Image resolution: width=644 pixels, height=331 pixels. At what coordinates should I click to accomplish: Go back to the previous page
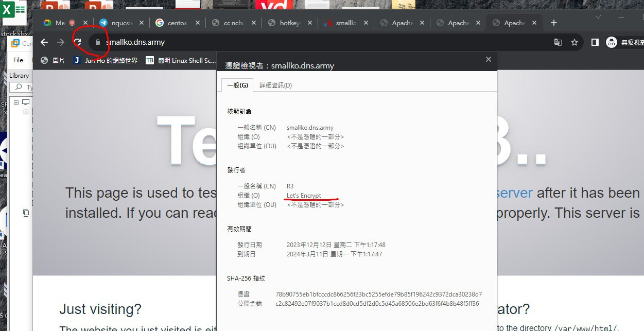click(x=44, y=42)
